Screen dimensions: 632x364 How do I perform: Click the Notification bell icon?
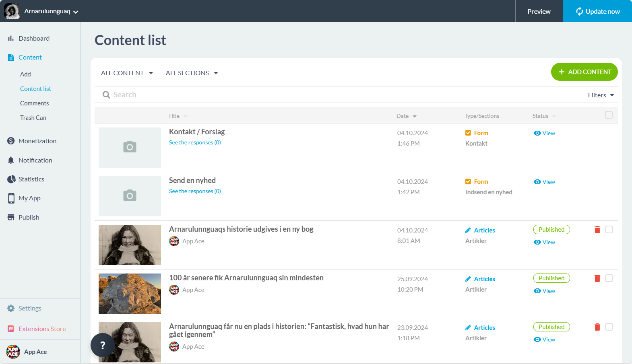click(x=11, y=160)
